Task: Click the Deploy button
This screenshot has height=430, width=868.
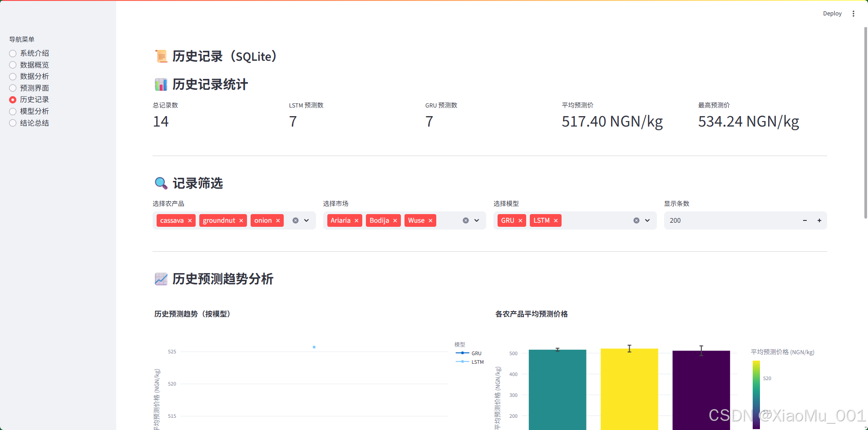Action: 832,14
